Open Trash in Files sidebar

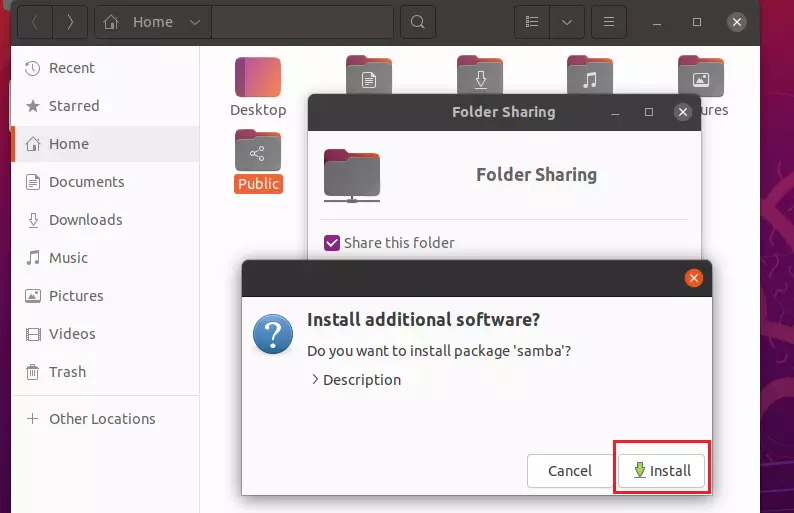(x=105, y=372)
